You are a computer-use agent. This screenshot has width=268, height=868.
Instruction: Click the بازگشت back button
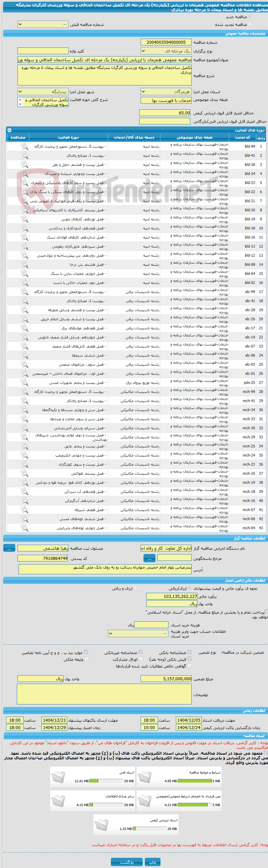[127, 862]
